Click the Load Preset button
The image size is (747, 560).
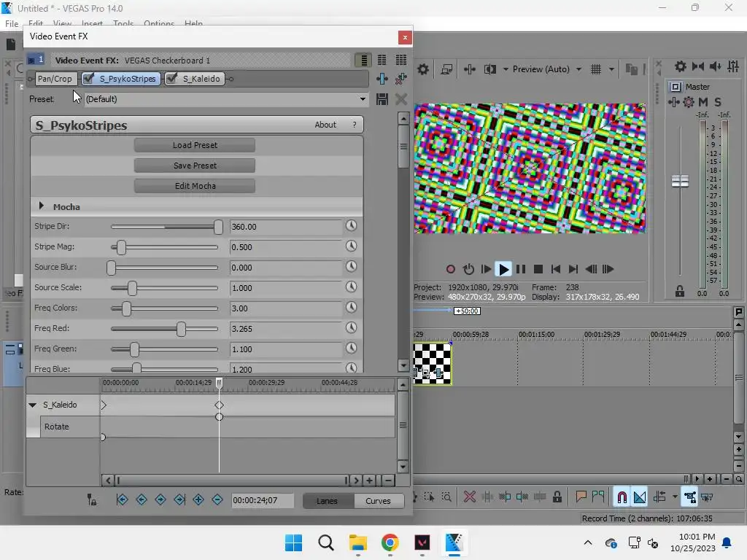(195, 145)
